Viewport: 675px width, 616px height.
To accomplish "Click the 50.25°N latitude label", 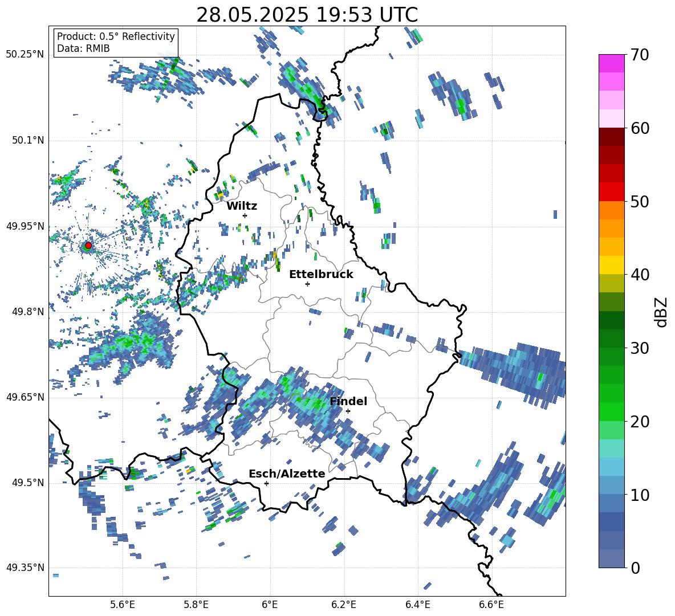I will tap(25, 55).
